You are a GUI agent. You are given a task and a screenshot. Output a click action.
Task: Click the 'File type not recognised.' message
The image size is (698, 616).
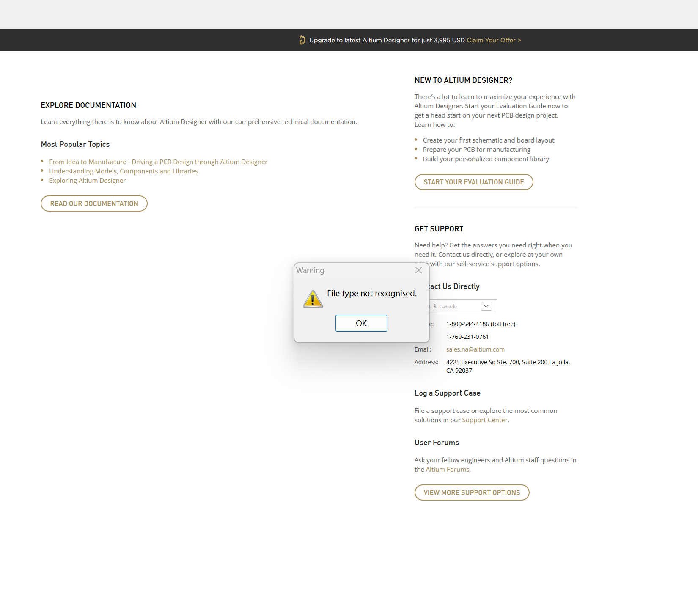tap(372, 293)
